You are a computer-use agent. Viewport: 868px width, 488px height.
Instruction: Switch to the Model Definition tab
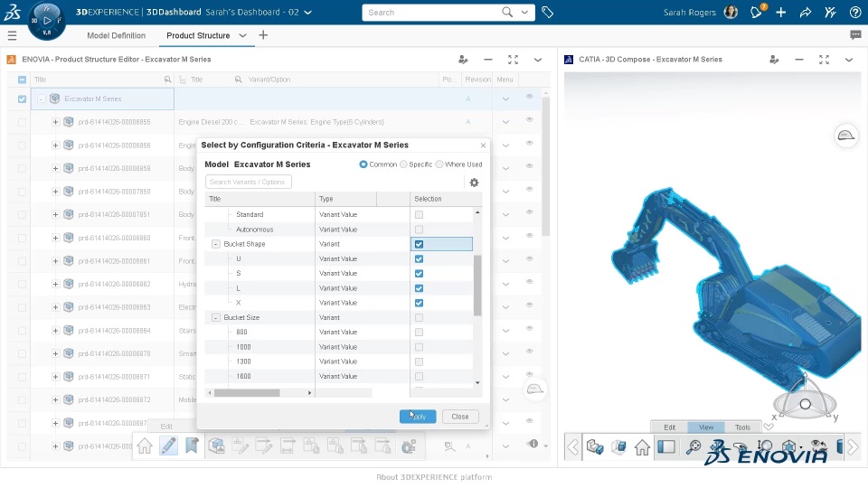(117, 35)
